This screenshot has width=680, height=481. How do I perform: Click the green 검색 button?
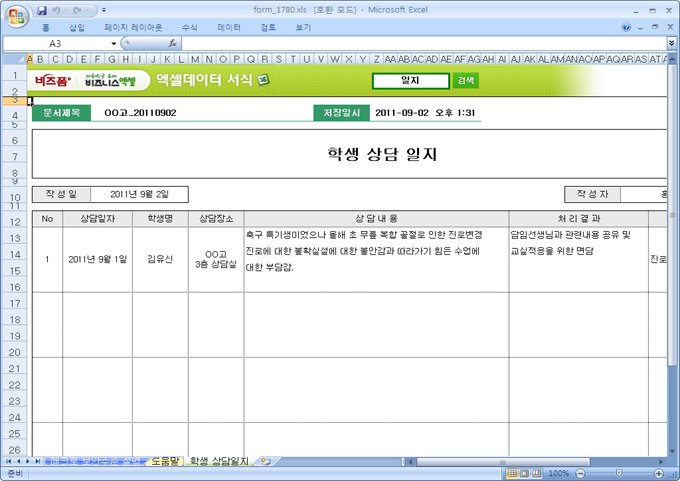[465, 80]
